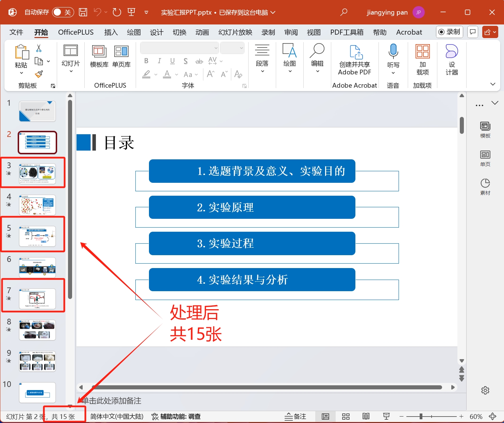Open the font name combo box
Viewport: 504px width, 423px height.
179,48
